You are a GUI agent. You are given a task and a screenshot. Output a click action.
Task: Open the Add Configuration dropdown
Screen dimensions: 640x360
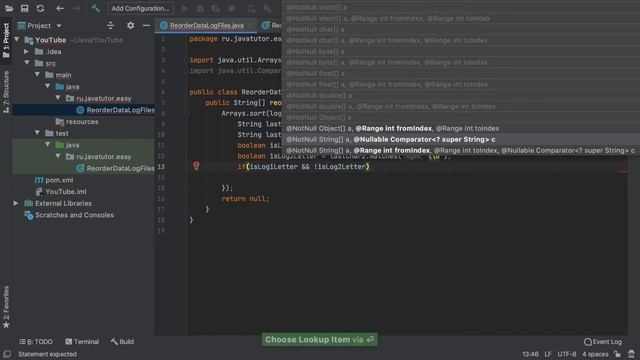click(x=140, y=8)
